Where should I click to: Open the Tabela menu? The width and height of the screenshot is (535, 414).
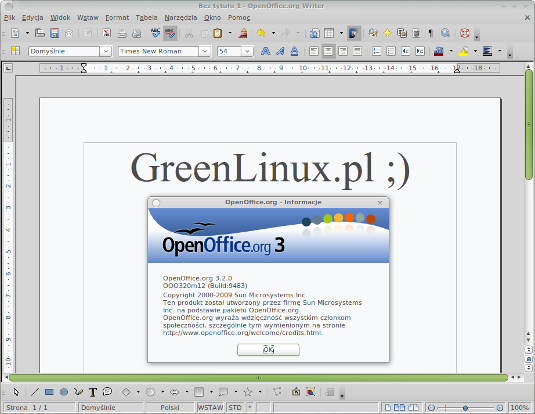(x=146, y=17)
